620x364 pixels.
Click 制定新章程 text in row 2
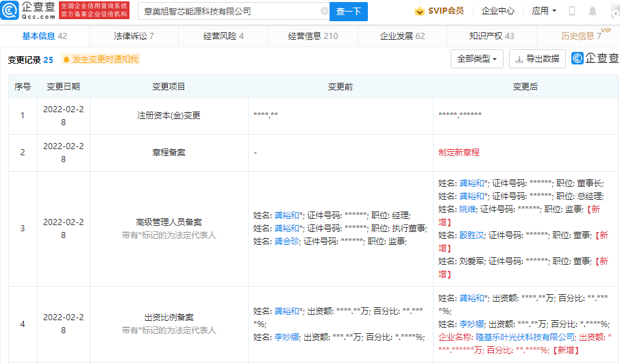pyautogui.click(x=459, y=153)
